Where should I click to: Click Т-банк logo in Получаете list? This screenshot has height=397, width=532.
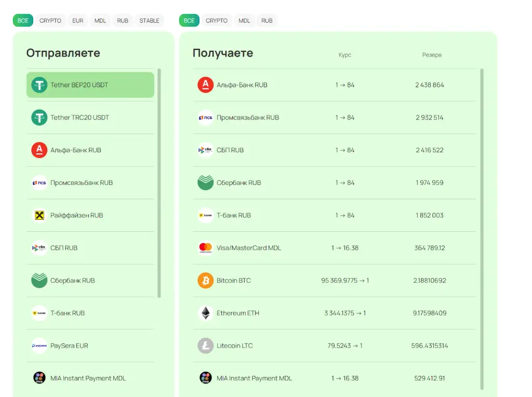206,215
